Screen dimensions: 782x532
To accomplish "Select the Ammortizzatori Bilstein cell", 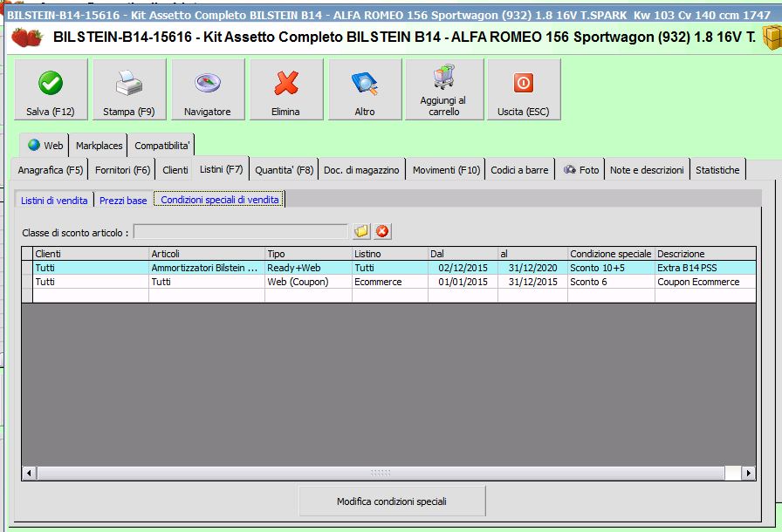I will tap(207, 268).
